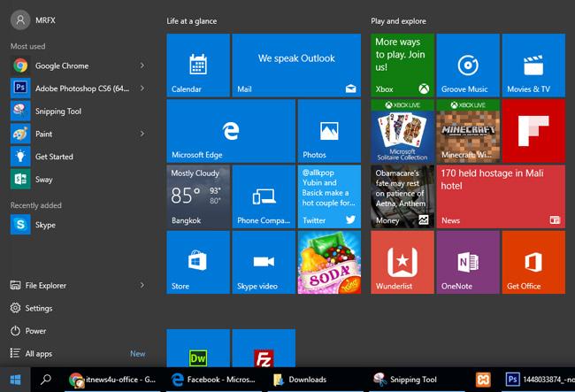Open the Phone Companion tile
The width and height of the screenshot is (575, 392).
pyautogui.click(x=264, y=196)
